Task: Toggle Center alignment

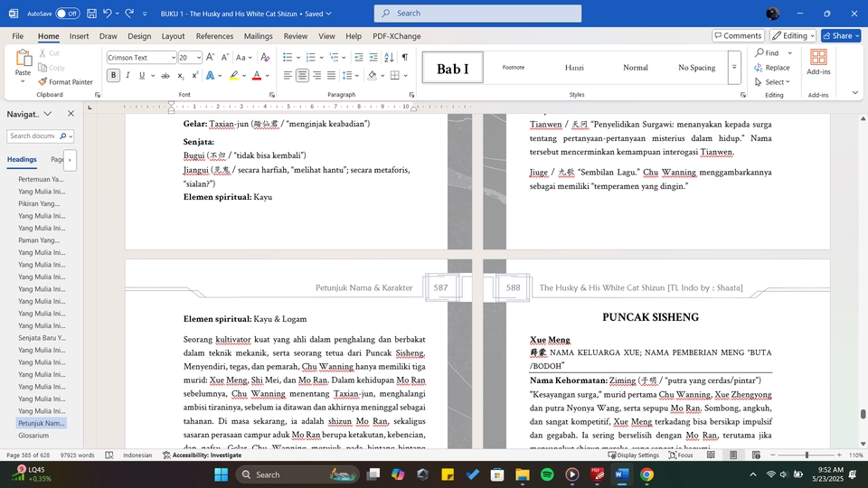Action: pos(302,75)
